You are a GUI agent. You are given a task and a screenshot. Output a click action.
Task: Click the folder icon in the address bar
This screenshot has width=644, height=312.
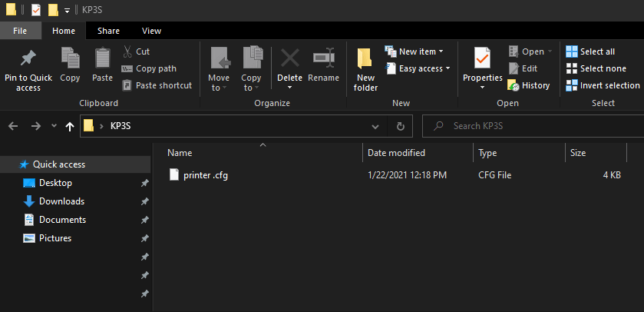click(x=89, y=126)
